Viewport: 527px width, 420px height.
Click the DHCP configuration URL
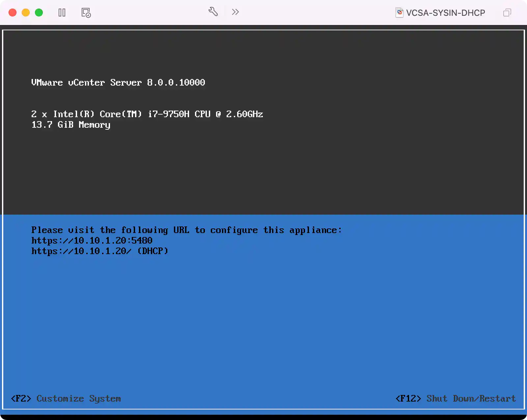coord(99,251)
